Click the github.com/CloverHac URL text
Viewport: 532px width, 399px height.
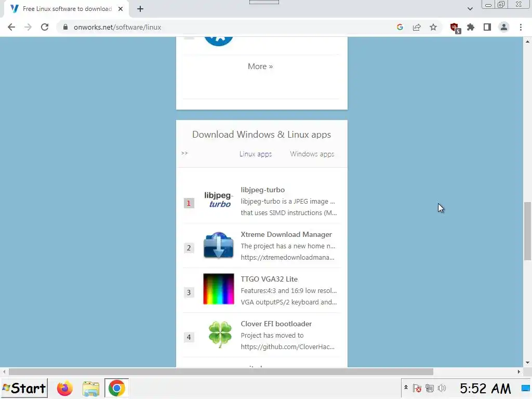pyautogui.click(x=287, y=347)
